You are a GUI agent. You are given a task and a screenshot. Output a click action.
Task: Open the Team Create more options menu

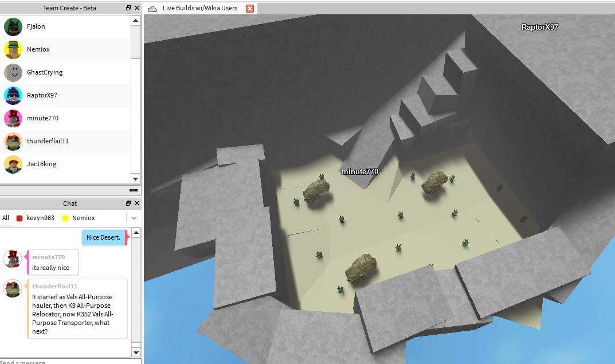pyautogui.click(x=134, y=190)
